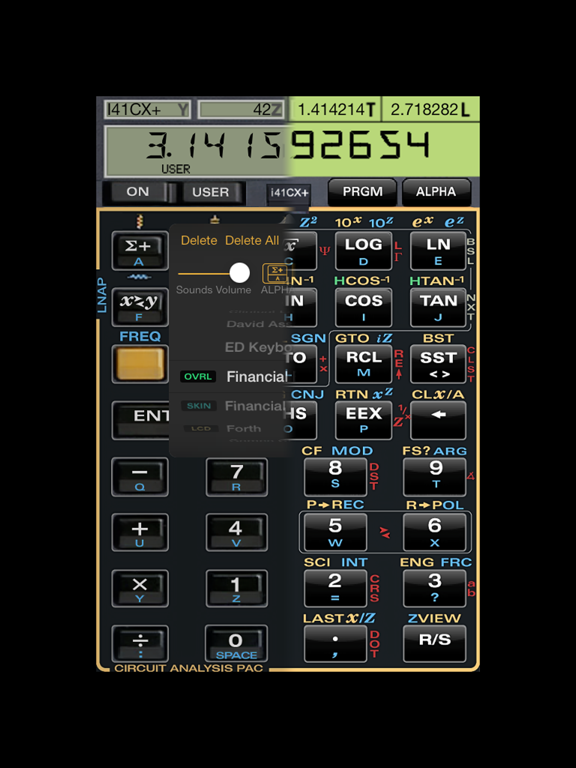Tap number key 8
Viewport: 576px width, 768px height.
[x=336, y=477]
